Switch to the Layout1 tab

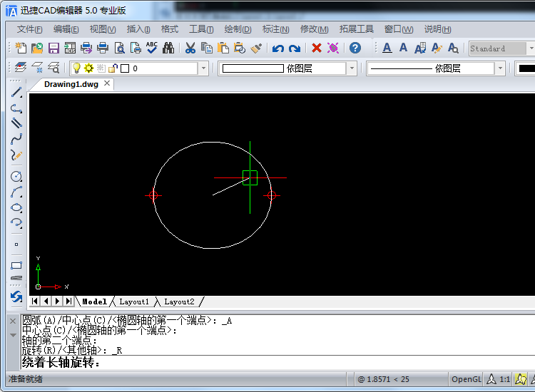tap(134, 301)
